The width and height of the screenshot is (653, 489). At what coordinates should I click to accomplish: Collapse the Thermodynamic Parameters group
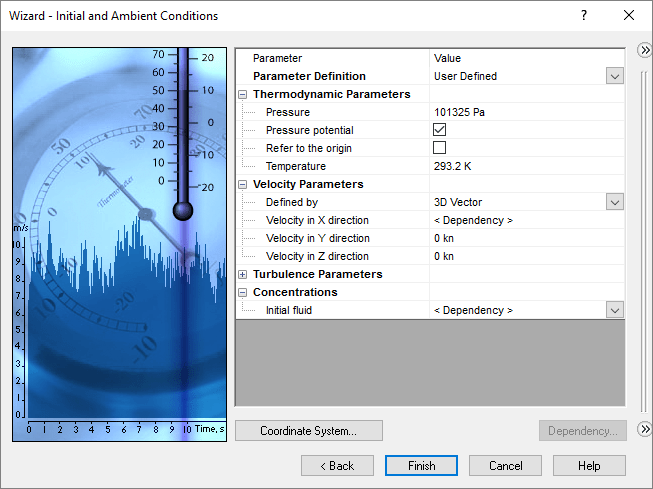(x=243, y=94)
